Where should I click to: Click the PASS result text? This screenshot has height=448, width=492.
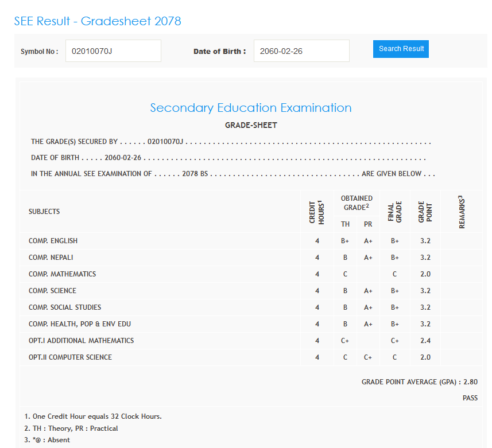[x=470, y=398]
